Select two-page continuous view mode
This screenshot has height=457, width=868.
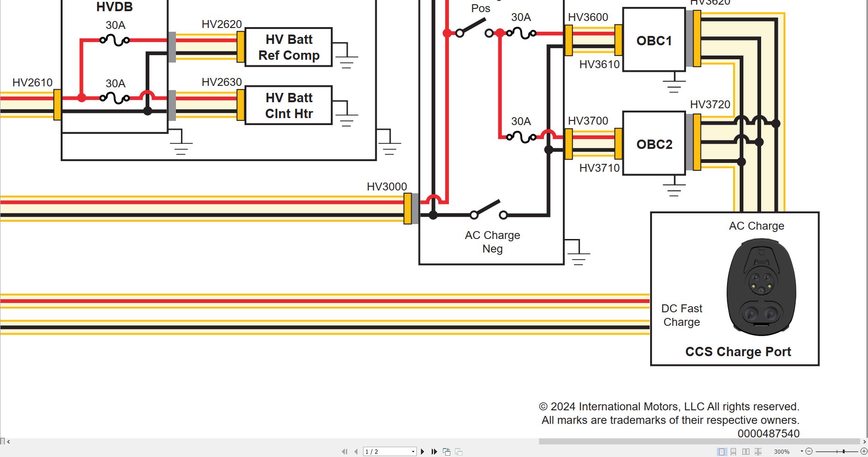[758, 451]
